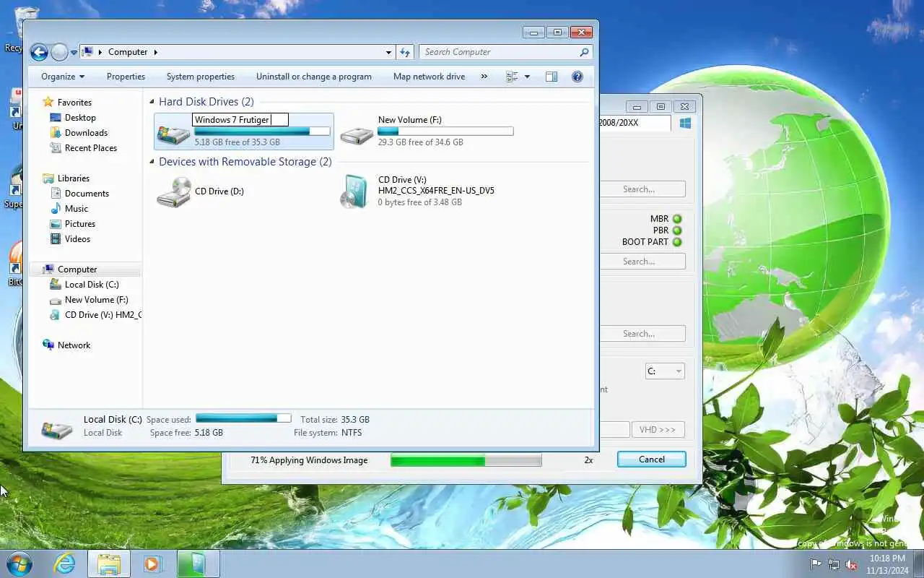Refresh the Computer folder view

click(x=405, y=52)
